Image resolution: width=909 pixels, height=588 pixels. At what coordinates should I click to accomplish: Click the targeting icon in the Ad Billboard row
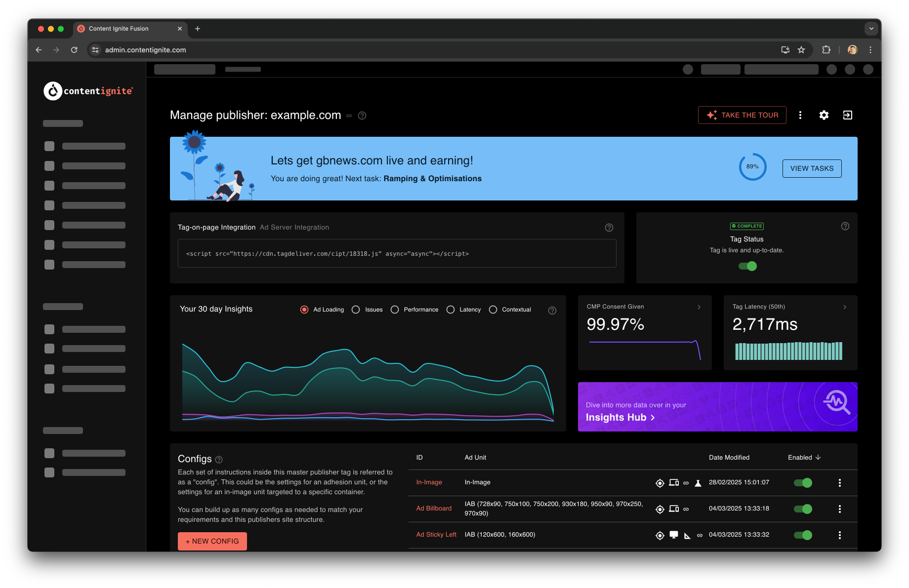(x=660, y=509)
